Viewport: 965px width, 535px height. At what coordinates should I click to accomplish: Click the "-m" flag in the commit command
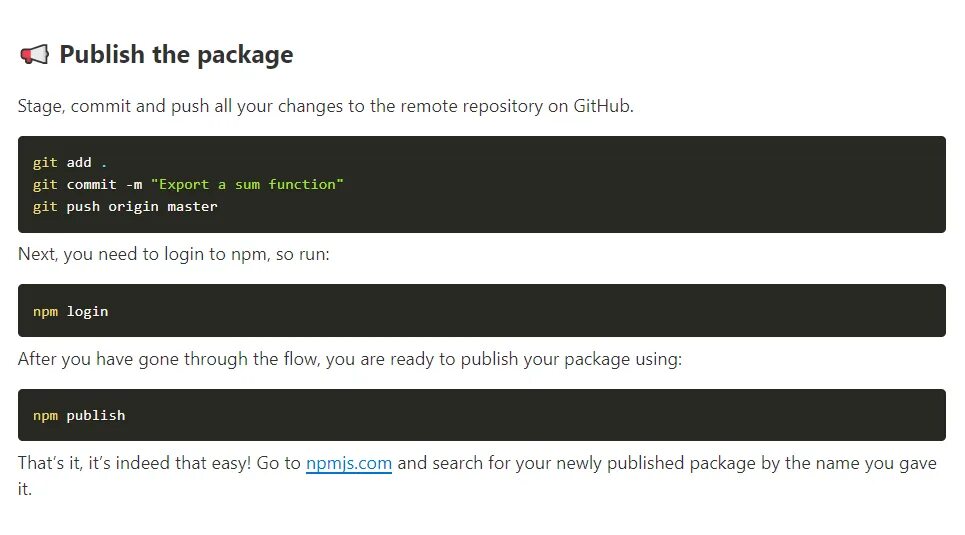(x=133, y=185)
